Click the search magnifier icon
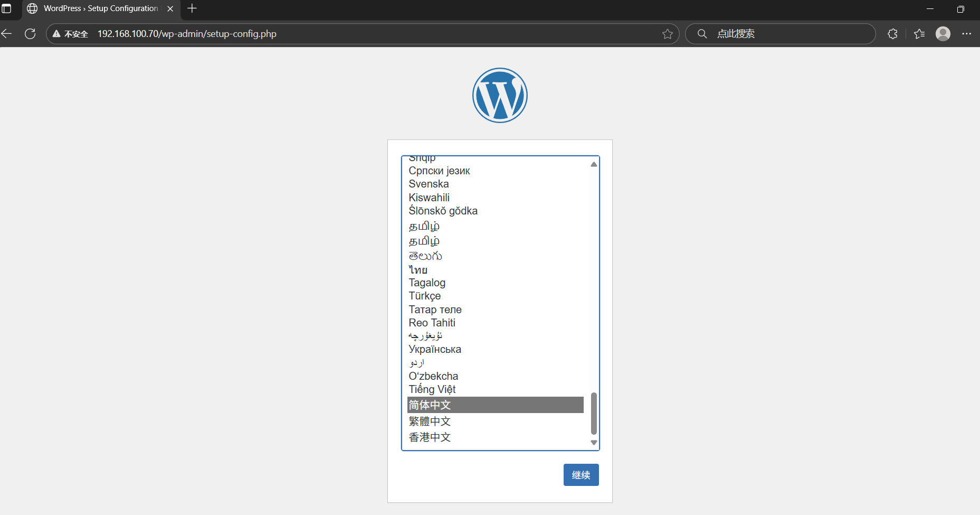The width and height of the screenshot is (980, 515). click(702, 34)
